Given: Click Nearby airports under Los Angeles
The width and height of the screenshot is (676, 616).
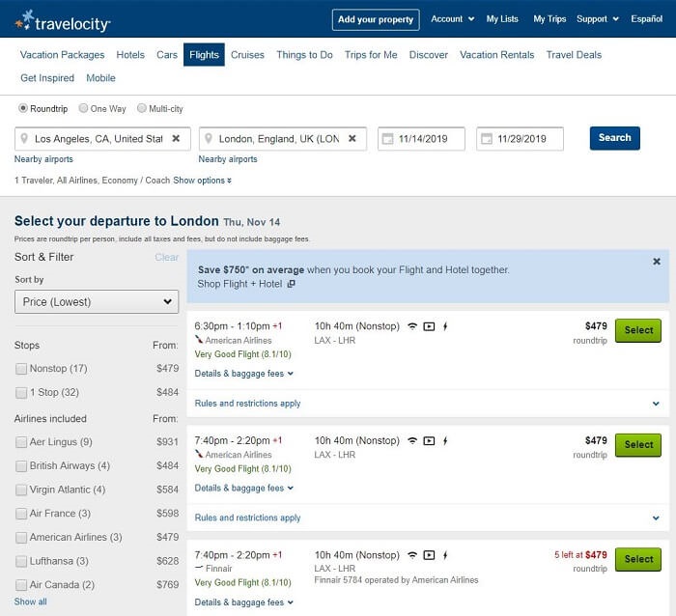Looking at the screenshot, I should pos(43,159).
